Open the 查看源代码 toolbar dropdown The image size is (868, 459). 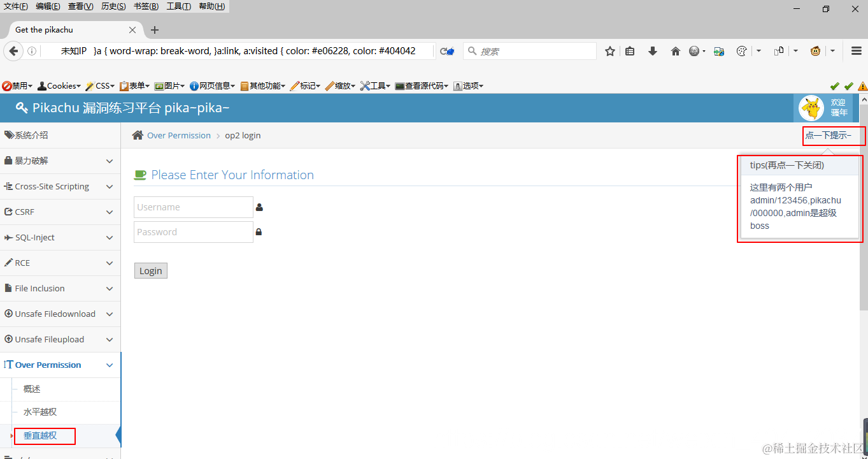tap(422, 85)
